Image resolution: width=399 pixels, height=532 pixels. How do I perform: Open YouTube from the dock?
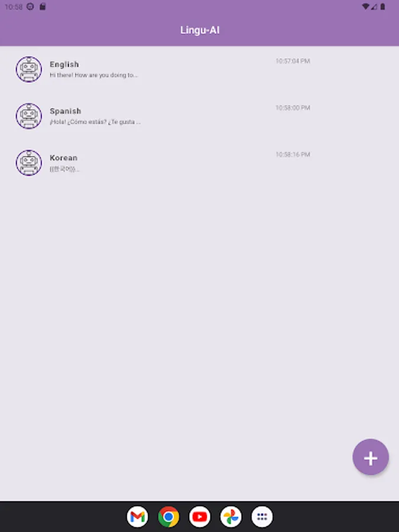tap(200, 517)
